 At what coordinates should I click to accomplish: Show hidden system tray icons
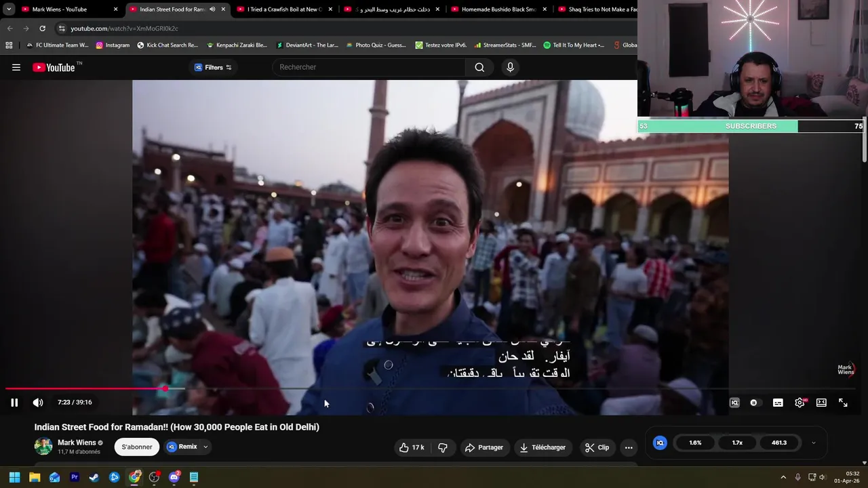[783, 477]
